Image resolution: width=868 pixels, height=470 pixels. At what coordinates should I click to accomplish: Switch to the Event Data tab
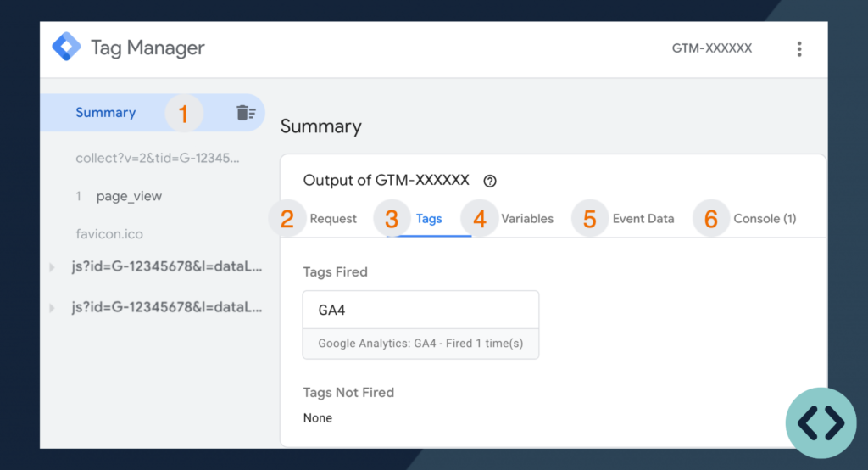[643, 219]
